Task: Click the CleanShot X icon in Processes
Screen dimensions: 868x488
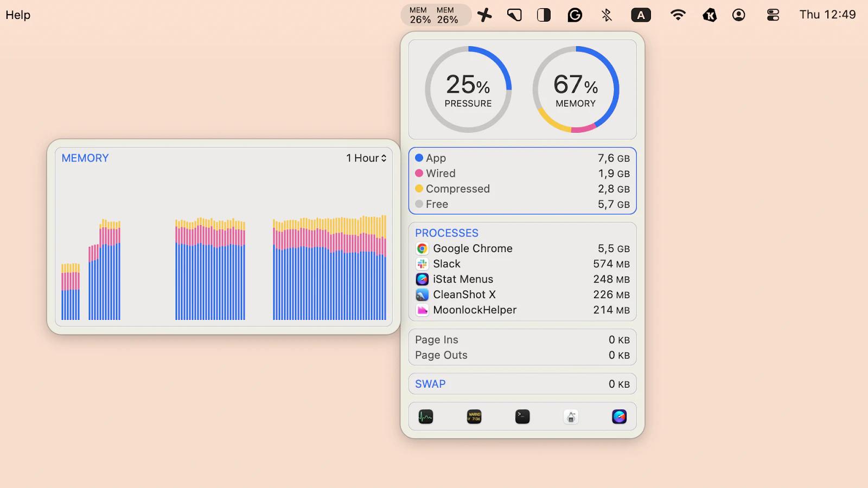Action: pos(422,294)
